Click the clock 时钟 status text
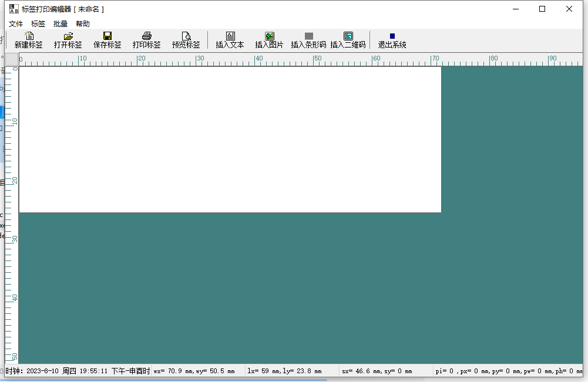Viewport: 588px width, 382px height. coord(78,371)
